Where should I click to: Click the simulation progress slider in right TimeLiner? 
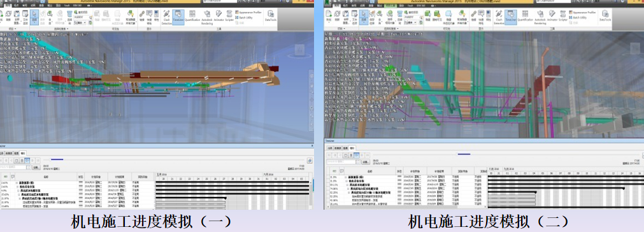click(506, 154)
